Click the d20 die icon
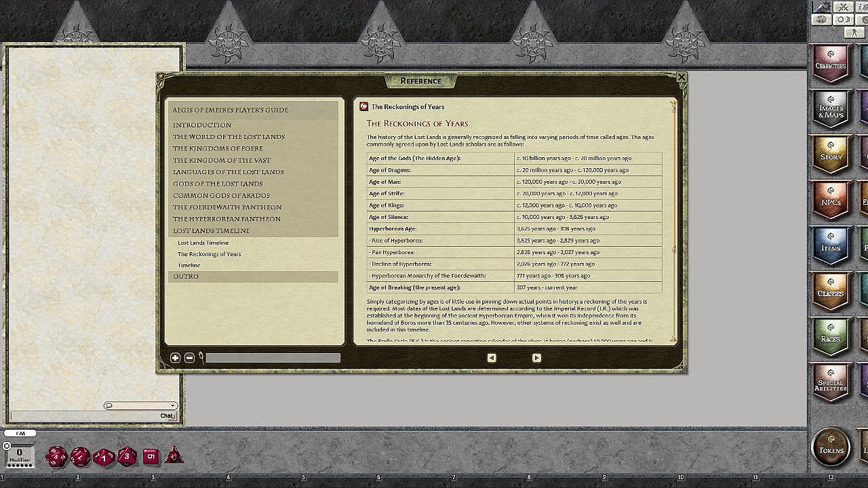 (56, 456)
